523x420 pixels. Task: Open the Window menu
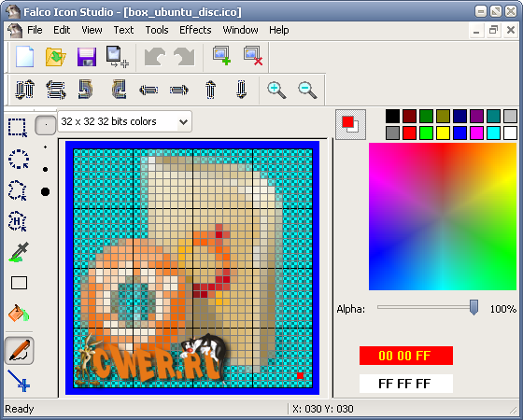pos(240,30)
